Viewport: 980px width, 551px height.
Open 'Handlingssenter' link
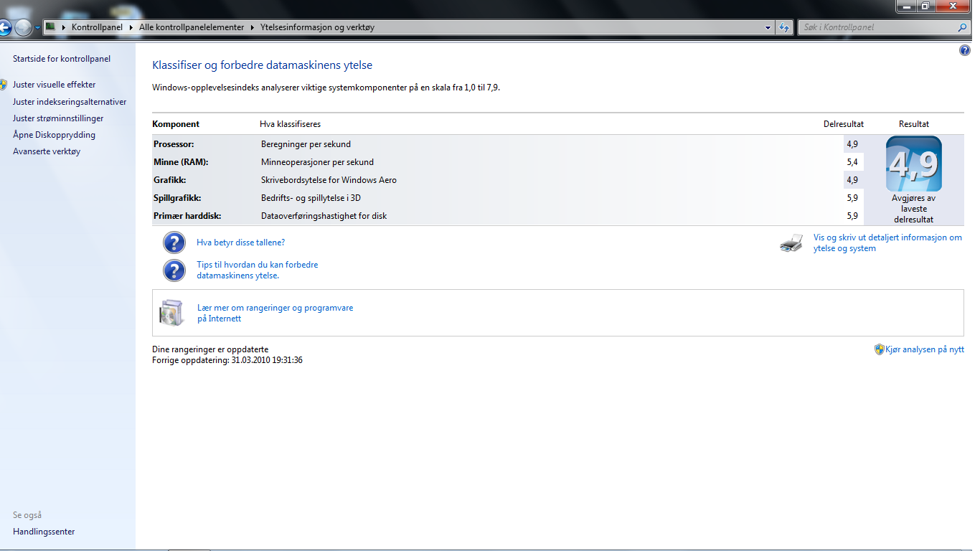tap(44, 532)
